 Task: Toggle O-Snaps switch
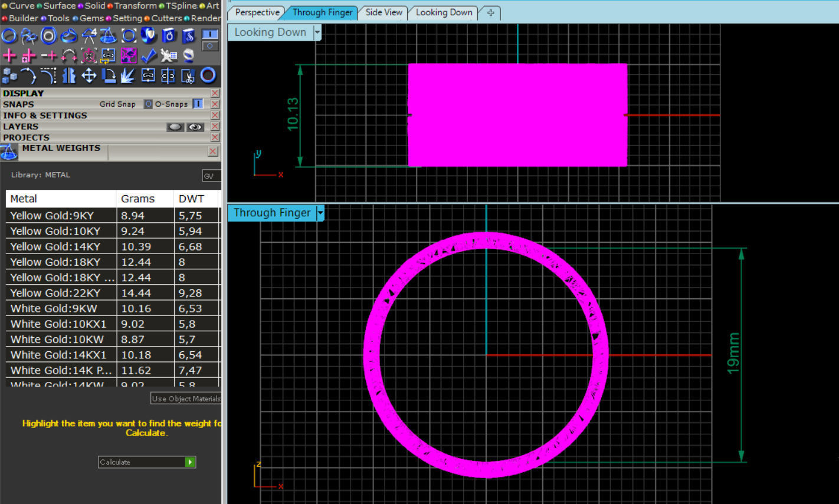[198, 104]
